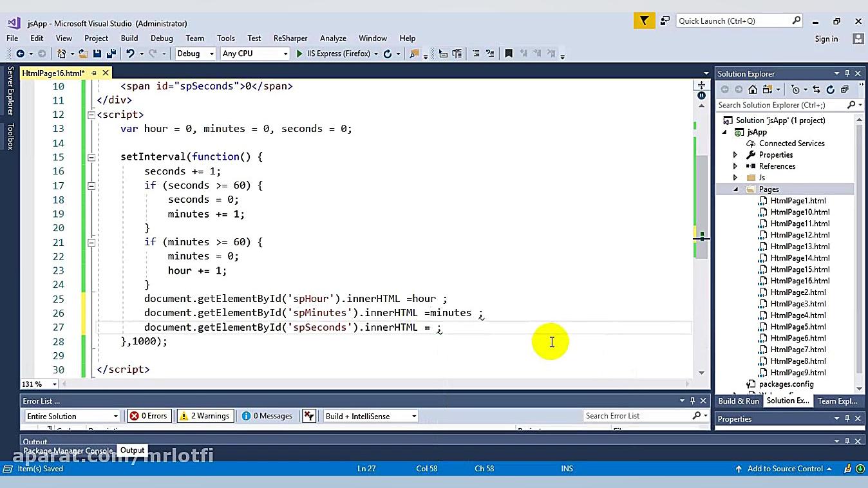Click the notifications flag icon in title bar
This screenshot has width=868, height=488.
pos(644,21)
